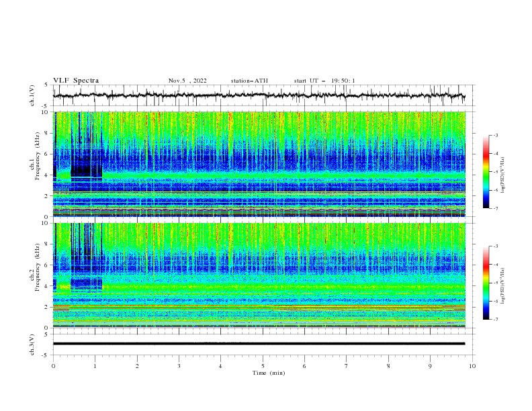Click the "-5" tick on the lower colorbar
Image resolution: width=532 pixels, height=411 pixels.
495,283
